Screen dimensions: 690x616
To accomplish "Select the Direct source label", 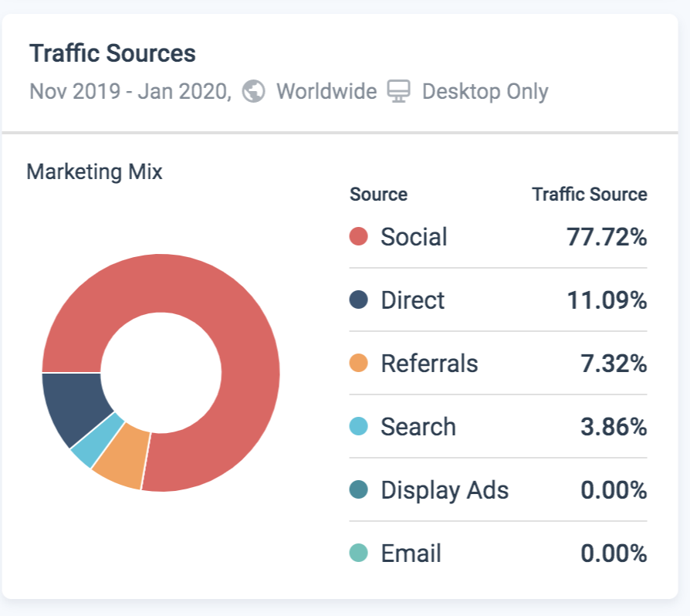I will tap(412, 300).
